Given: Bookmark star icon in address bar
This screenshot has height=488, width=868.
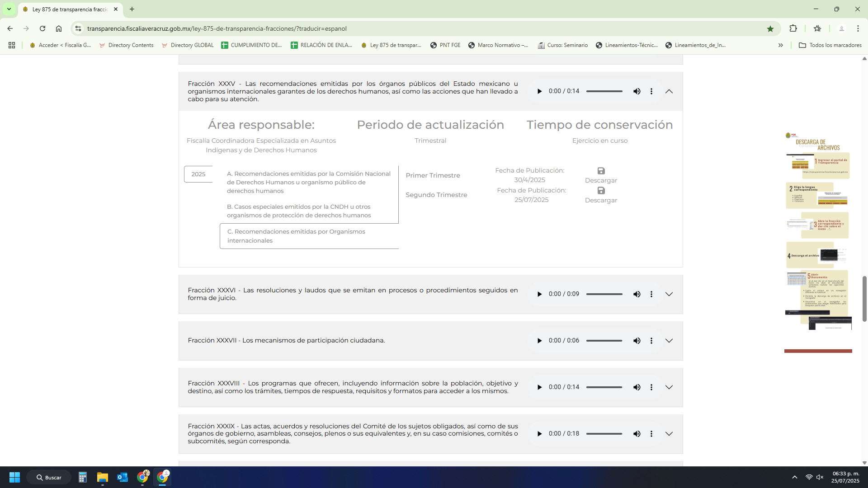Looking at the screenshot, I should click(x=770, y=28).
